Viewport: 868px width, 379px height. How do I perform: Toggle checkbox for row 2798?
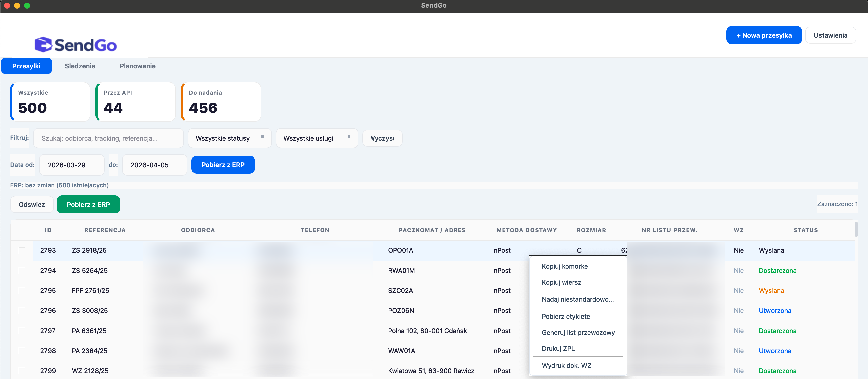22,351
